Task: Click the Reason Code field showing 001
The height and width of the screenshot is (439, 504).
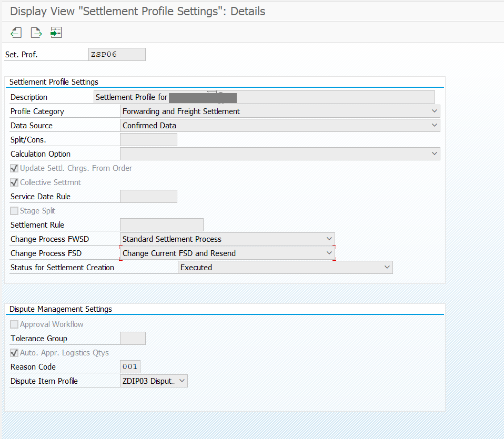Action: coord(130,367)
